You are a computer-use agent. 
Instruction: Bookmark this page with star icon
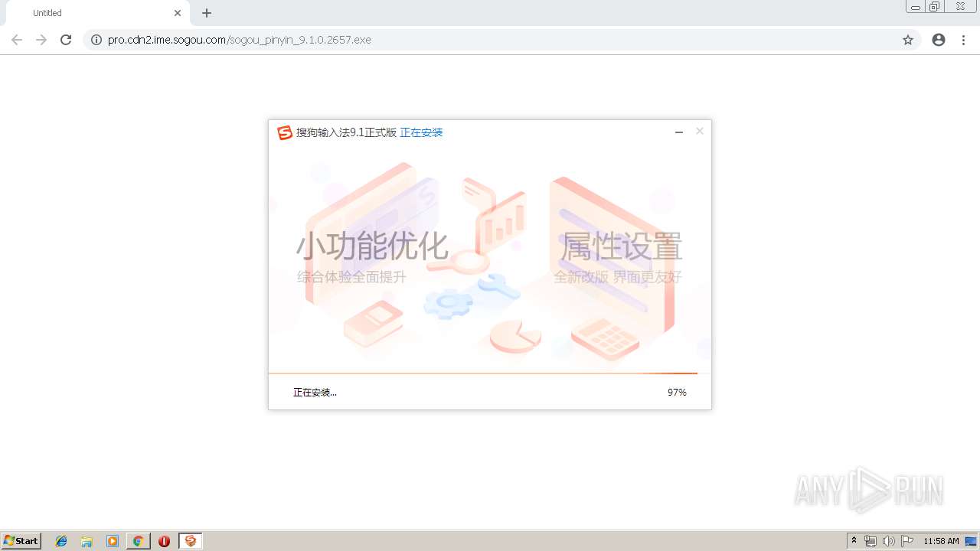click(x=908, y=40)
